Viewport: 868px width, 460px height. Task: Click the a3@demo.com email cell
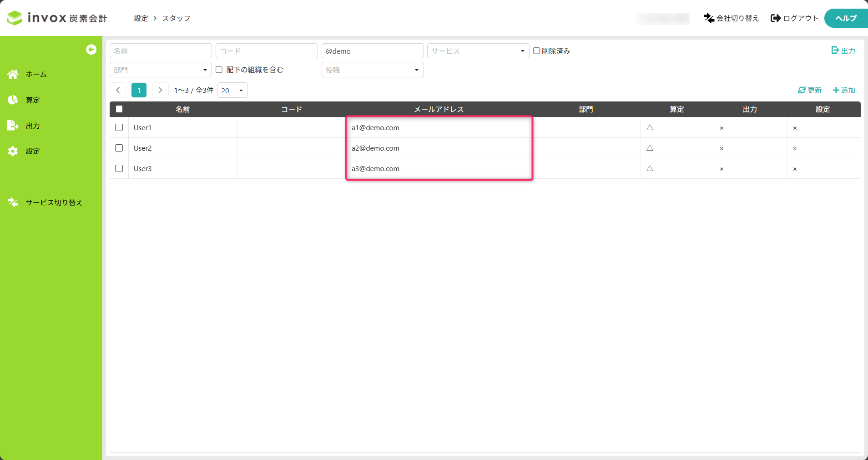click(x=439, y=168)
